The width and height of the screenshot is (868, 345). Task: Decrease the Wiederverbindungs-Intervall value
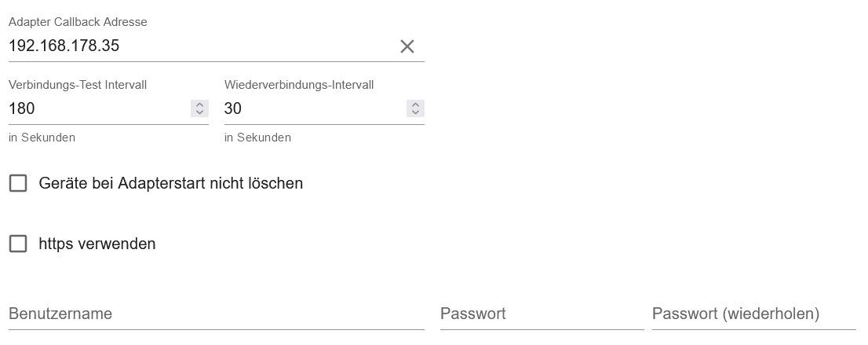click(415, 112)
